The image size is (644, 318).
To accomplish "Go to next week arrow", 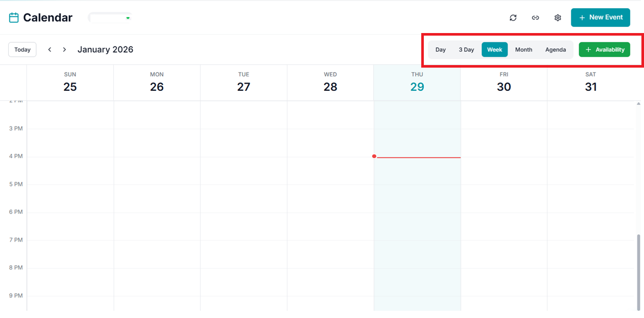I will pos(65,50).
